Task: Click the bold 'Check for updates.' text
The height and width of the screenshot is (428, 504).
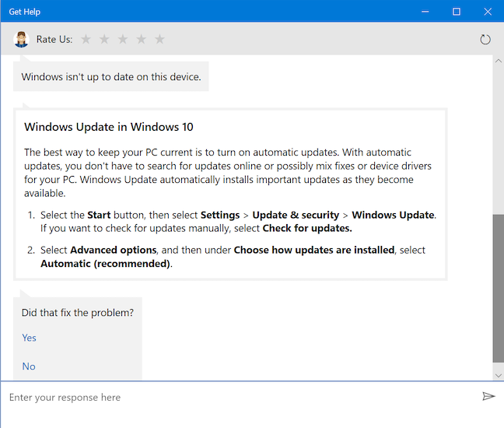Action: (307, 228)
